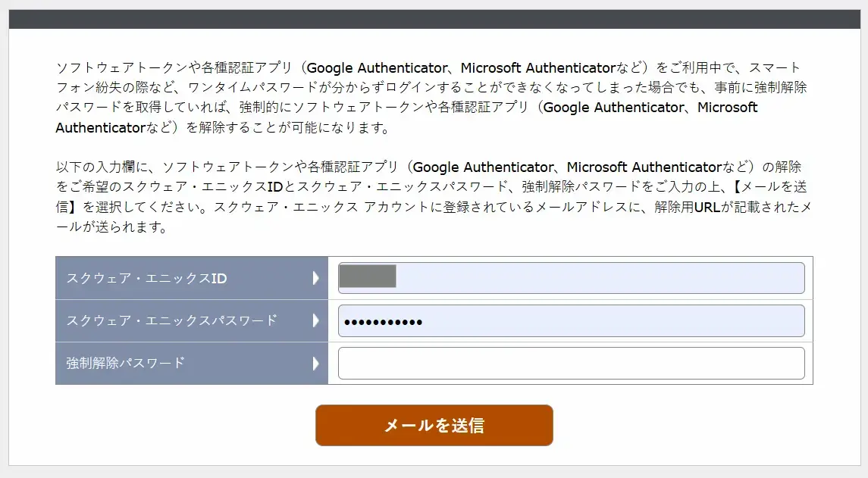Click the 解除用URL text in instructions
868x478 pixels.
click(x=688, y=207)
